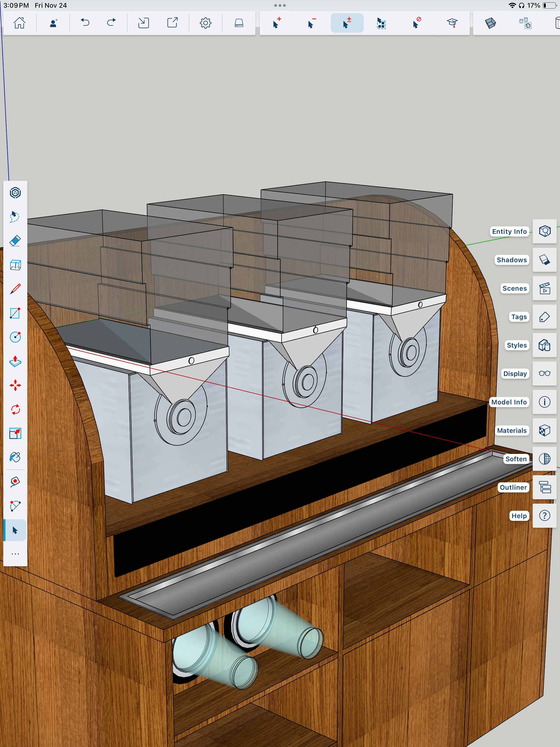This screenshot has width=560, height=747.
Task: Open the Materials panel
Action: click(x=544, y=430)
